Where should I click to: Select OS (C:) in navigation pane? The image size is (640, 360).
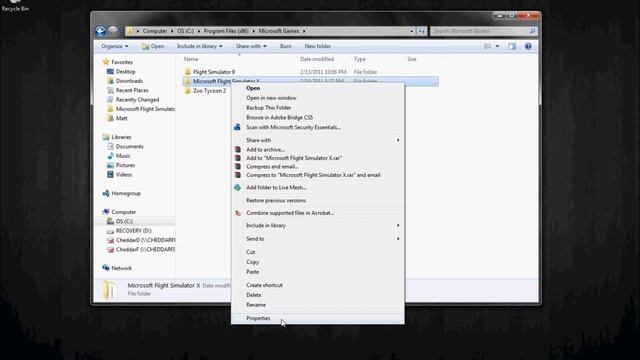pos(124,221)
